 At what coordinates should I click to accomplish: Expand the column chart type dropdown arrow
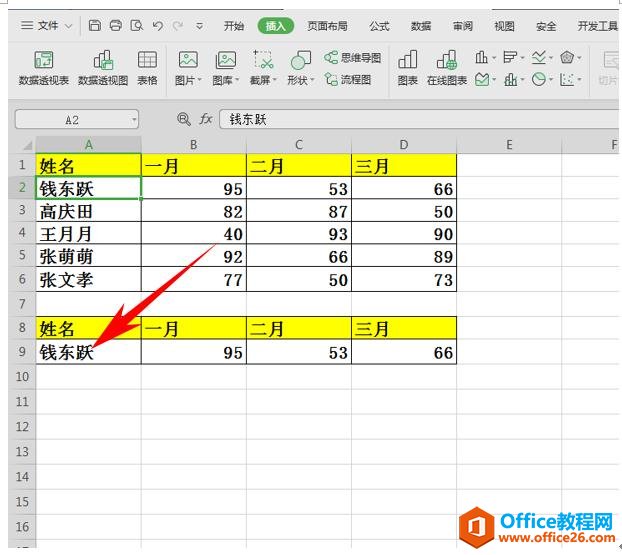pyautogui.click(x=494, y=58)
